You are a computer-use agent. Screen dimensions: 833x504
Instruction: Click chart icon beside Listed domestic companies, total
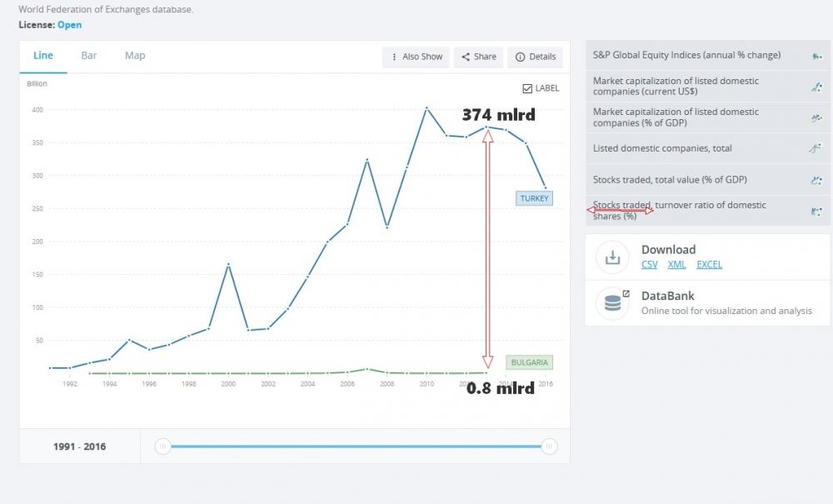coord(816,148)
